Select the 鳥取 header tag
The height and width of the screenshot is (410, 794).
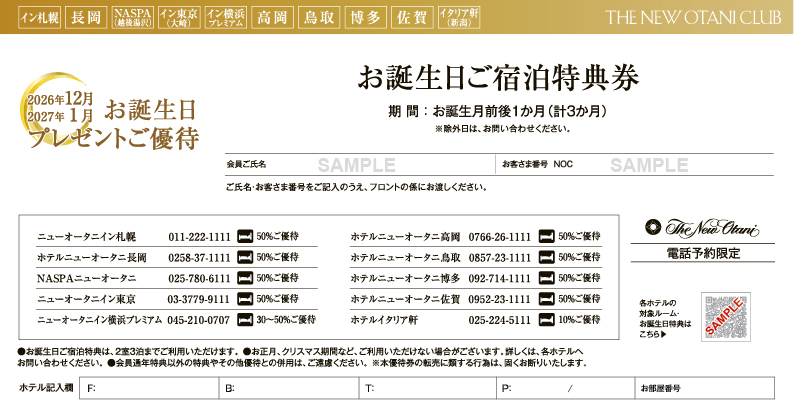point(319,18)
